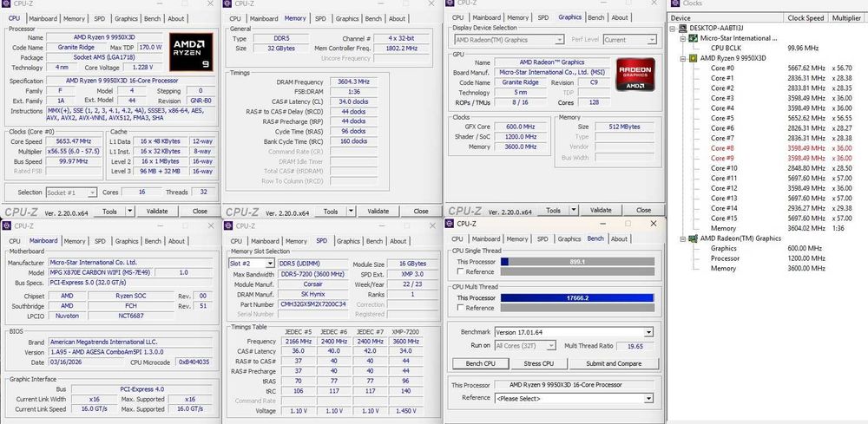Click the Bench CPU button
The image size is (868, 424).
pos(481,364)
